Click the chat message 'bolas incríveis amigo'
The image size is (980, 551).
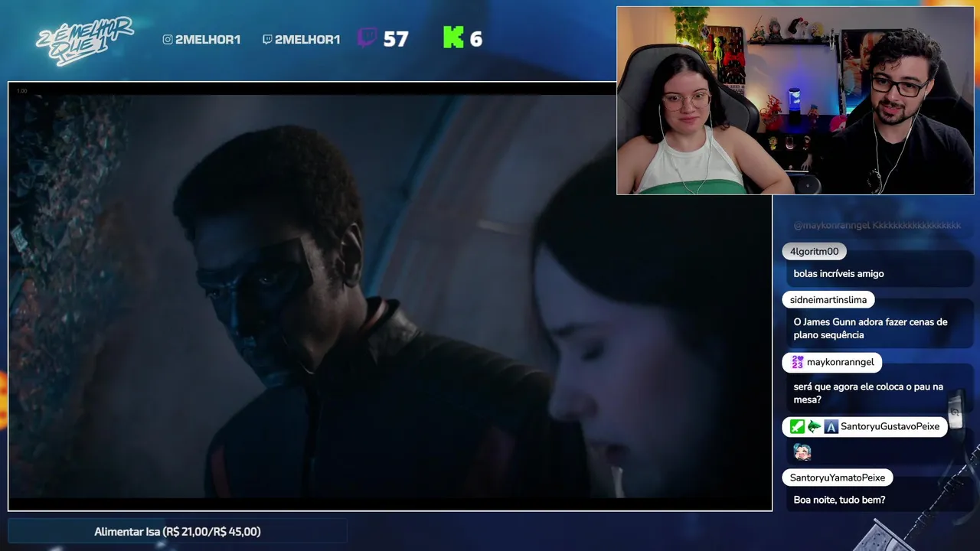pyautogui.click(x=838, y=273)
